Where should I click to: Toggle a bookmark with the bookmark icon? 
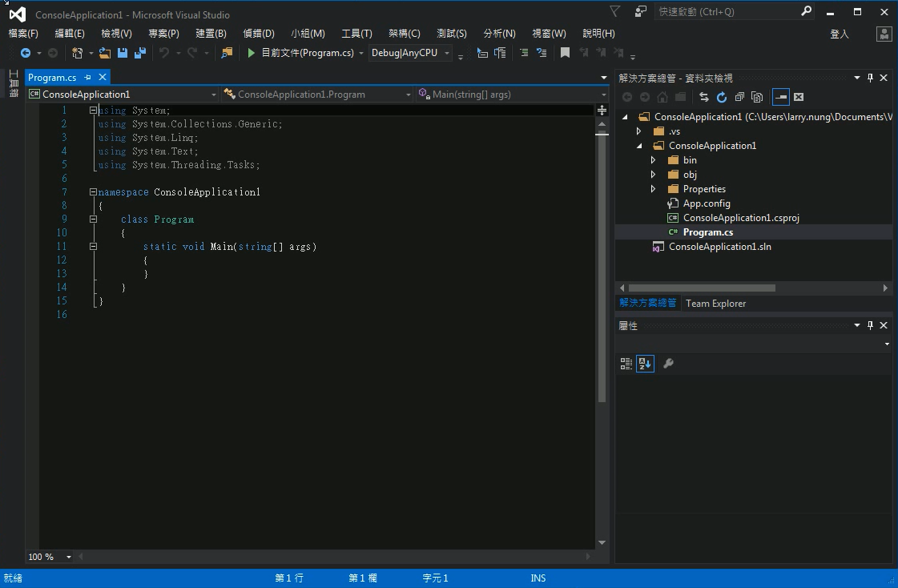(565, 53)
